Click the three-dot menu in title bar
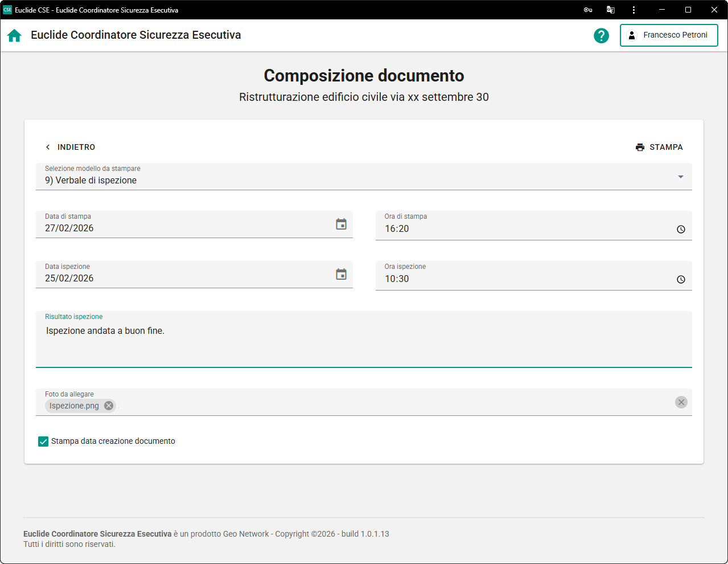 point(634,10)
